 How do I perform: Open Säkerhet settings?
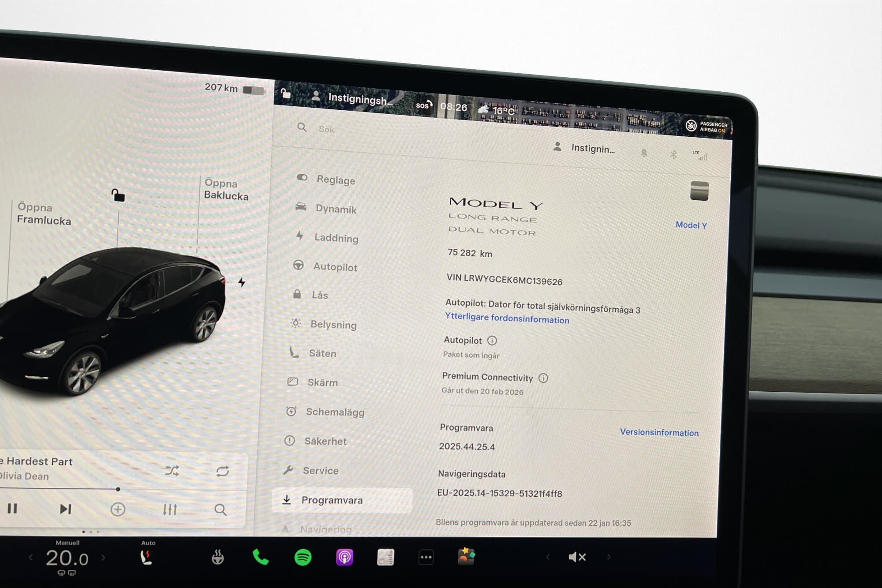click(x=316, y=441)
